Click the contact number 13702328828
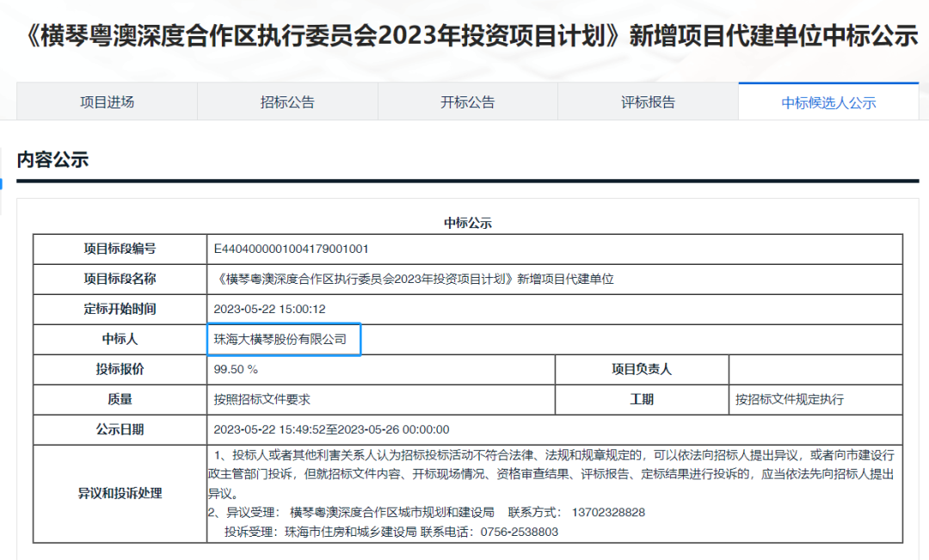The image size is (929, 560). coord(607,512)
